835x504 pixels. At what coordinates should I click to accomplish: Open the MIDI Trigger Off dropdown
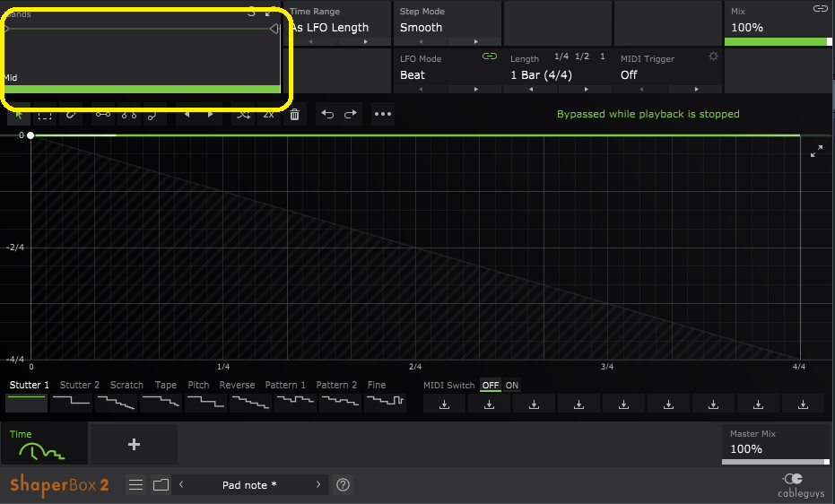[629, 75]
